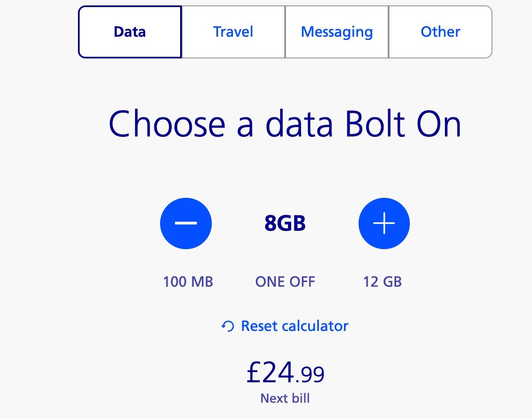Click the plus icon to increase data amount
The width and height of the screenshot is (532, 419).
384,223
